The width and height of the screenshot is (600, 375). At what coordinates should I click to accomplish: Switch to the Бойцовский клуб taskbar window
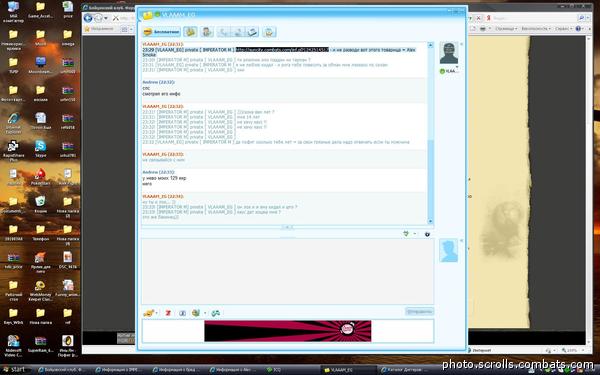tap(63, 370)
